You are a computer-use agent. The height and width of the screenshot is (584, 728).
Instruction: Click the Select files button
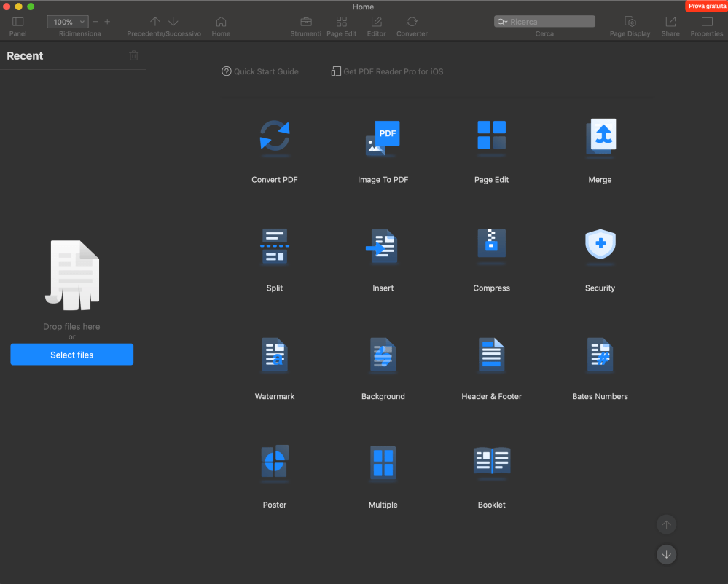point(71,355)
